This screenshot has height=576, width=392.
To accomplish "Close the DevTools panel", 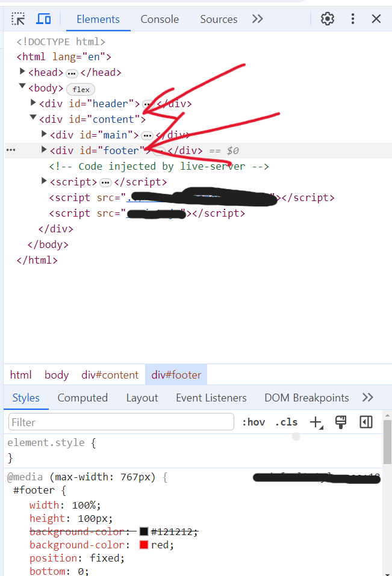I will coord(376,19).
